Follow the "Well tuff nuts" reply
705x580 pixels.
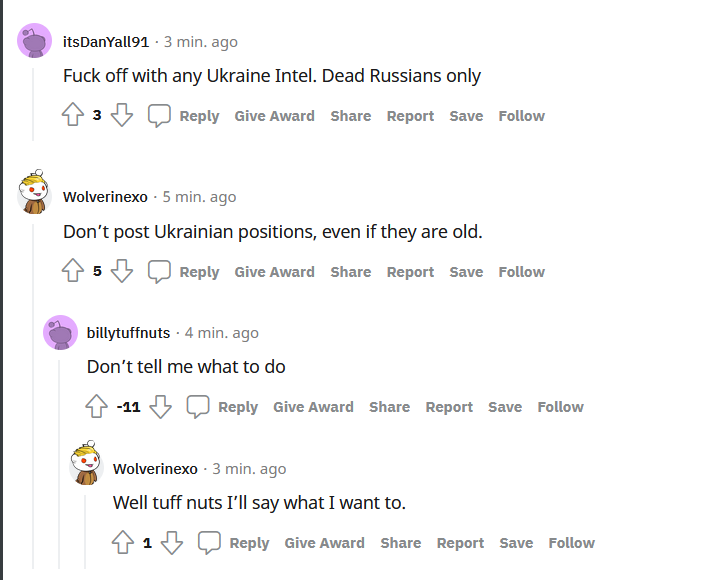(x=571, y=543)
